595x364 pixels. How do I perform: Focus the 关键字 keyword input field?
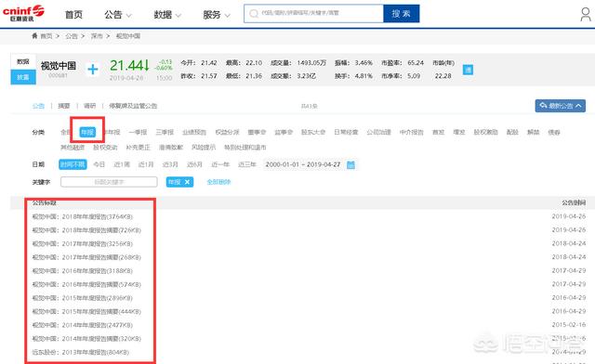point(109,182)
